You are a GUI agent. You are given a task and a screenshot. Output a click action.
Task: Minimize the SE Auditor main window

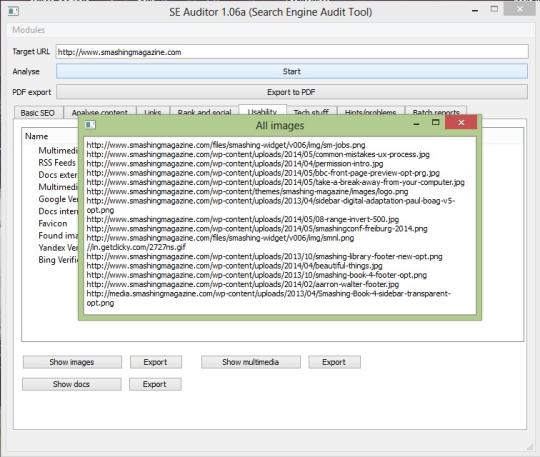(x=475, y=11)
